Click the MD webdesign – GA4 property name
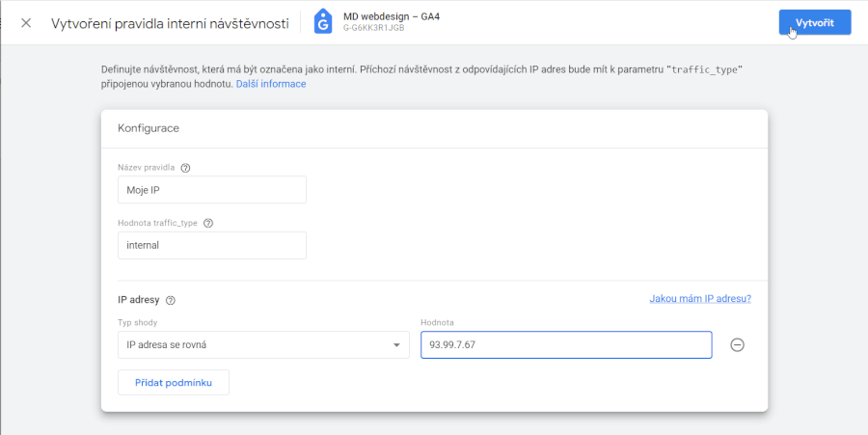The width and height of the screenshot is (868, 435). tap(392, 16)
